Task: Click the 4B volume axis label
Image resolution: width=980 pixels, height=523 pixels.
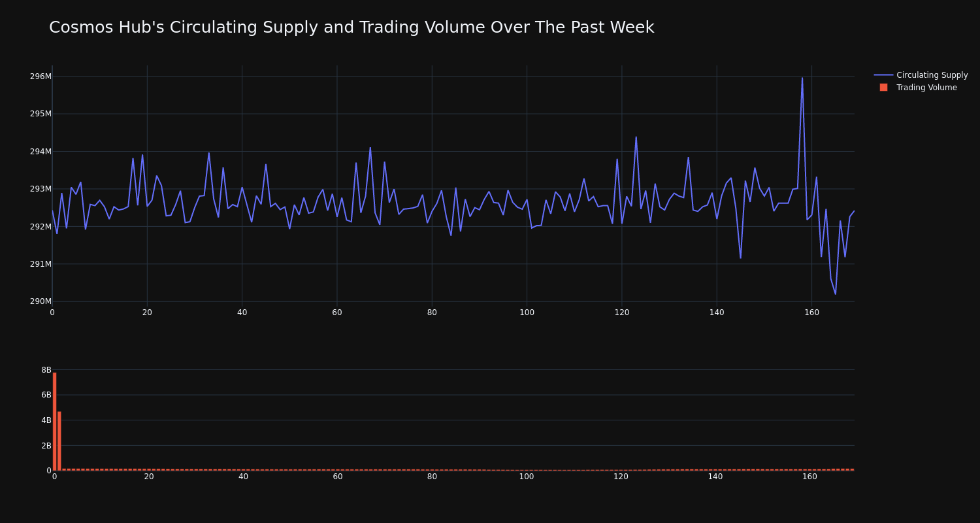Action: point(46,420)
